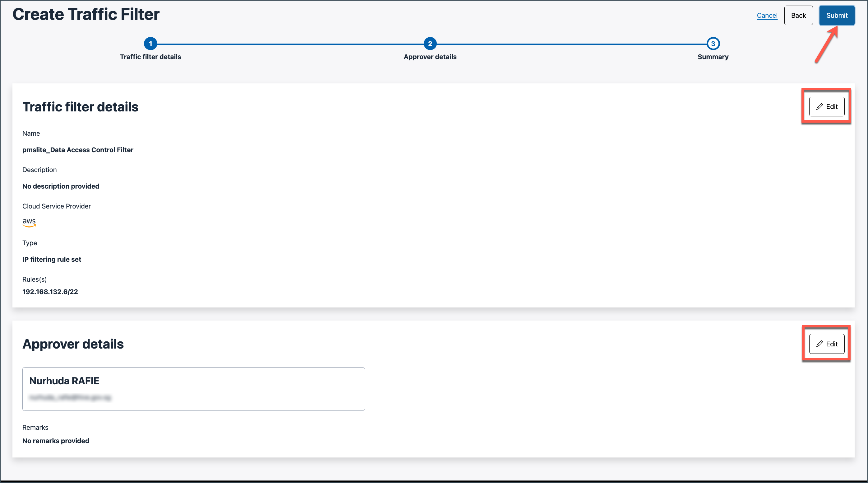Click step 2 circle in the progress bar
868x483 pixels.
click(x=430, y=44)
